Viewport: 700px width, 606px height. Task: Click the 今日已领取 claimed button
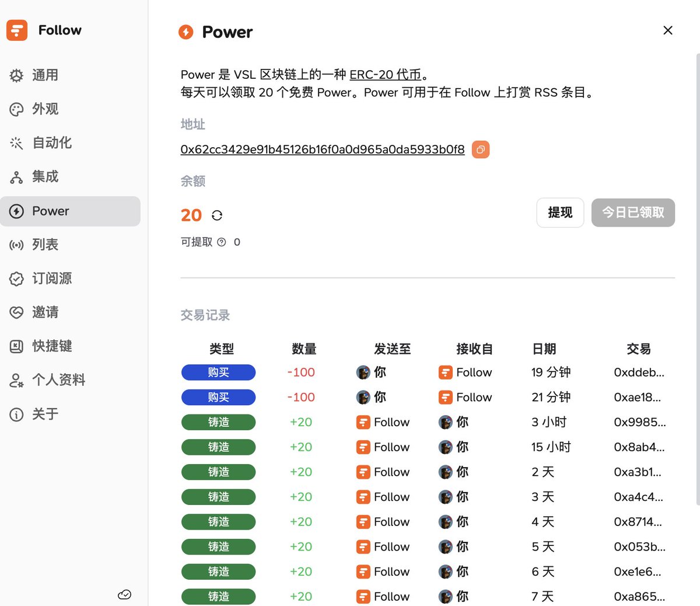click(633, 213)
